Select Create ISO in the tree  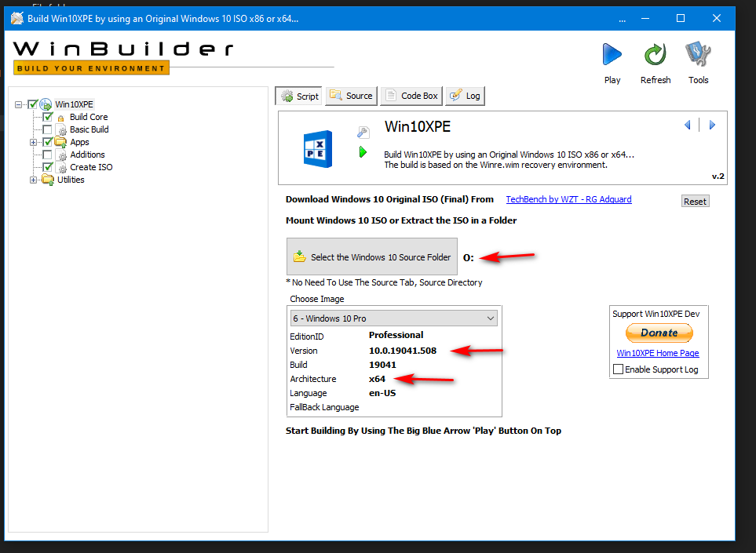pos(91,167)
